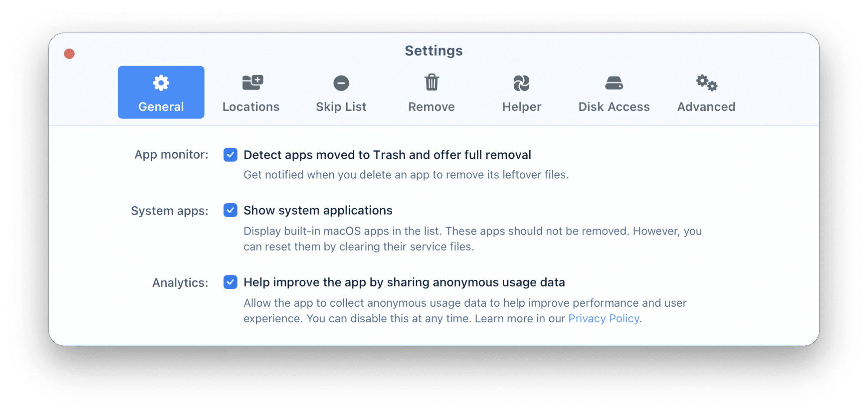Click the "Detect apps moved to Trash" label

tap(387, 155)
